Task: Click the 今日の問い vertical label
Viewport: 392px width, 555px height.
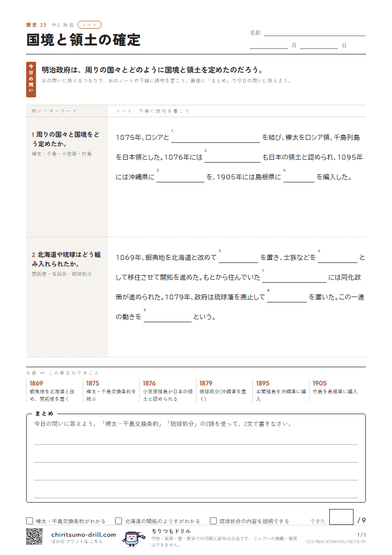Action: [x=31, y=80]
